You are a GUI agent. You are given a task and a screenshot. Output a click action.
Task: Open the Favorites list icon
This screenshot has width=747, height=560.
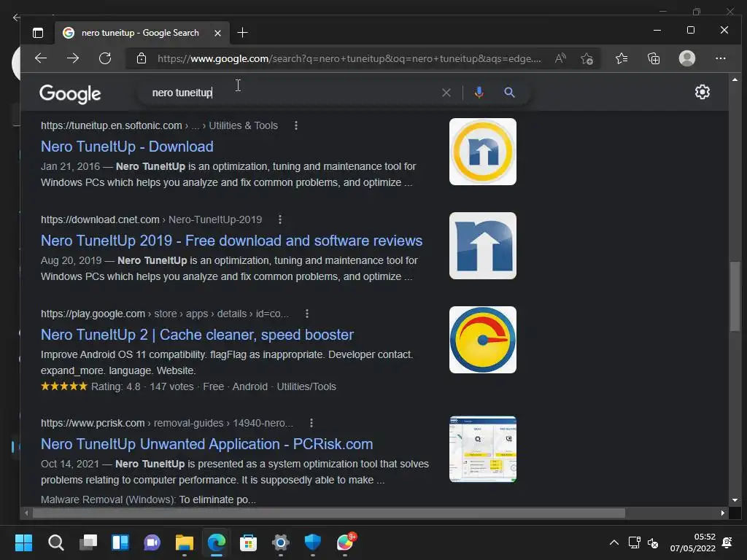[x=622, y=58]
